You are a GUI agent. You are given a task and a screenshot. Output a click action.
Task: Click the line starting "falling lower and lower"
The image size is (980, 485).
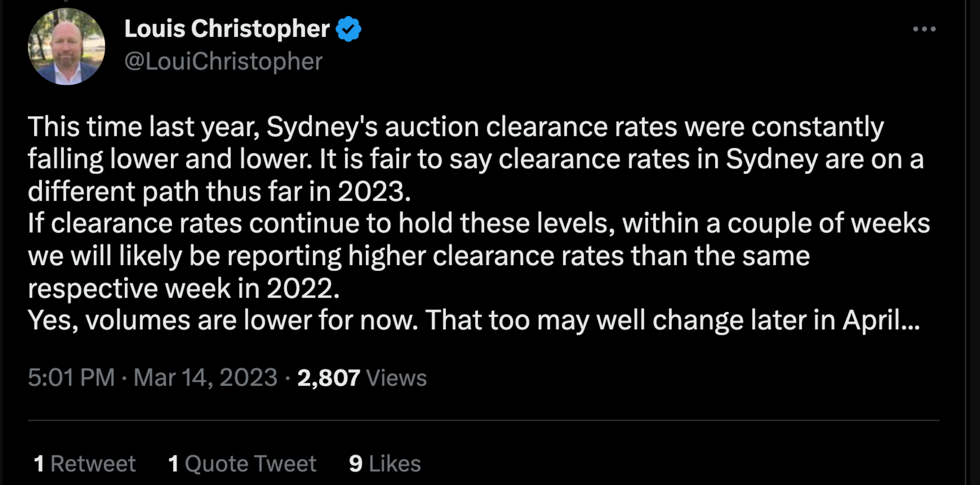pos(476,159)
